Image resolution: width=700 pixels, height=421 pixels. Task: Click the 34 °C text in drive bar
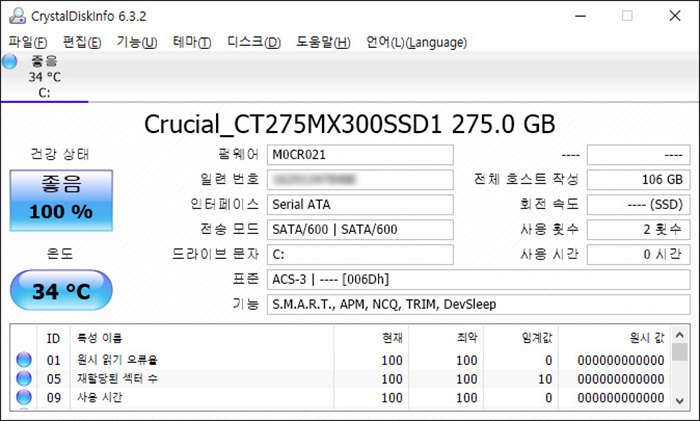(x=45, y=77)
